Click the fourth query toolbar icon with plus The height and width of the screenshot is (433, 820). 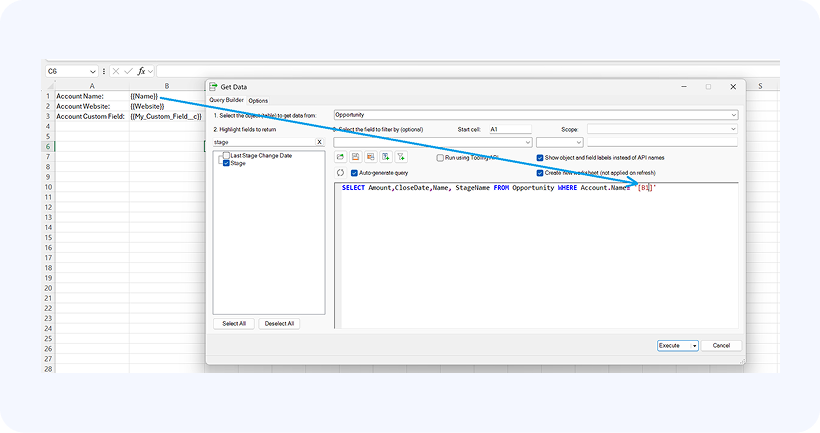pyautogui.click(x=386, y=157)
